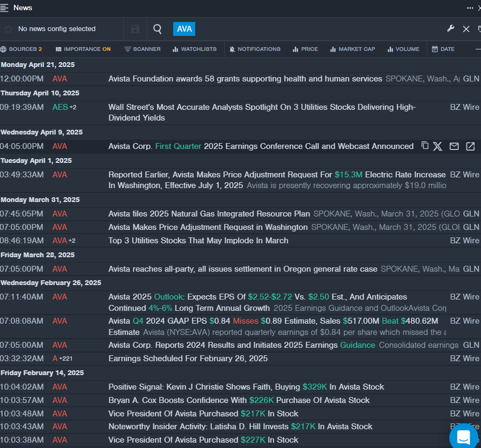Open the Date filter
The height and width of the screenshot is (448, 481).
pos(443,49)
